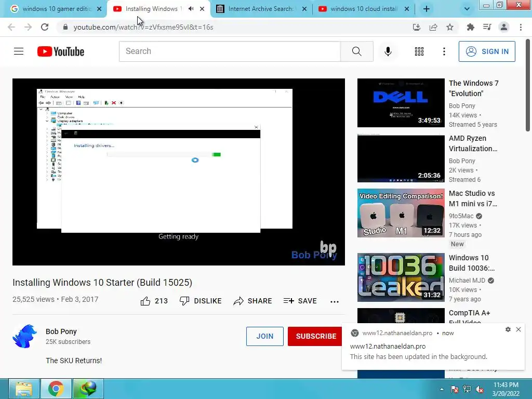The image size is (532, 399).
Task: Click the 9to5Mac channel name
Action: pyautogui.click(x=461, y=216)
